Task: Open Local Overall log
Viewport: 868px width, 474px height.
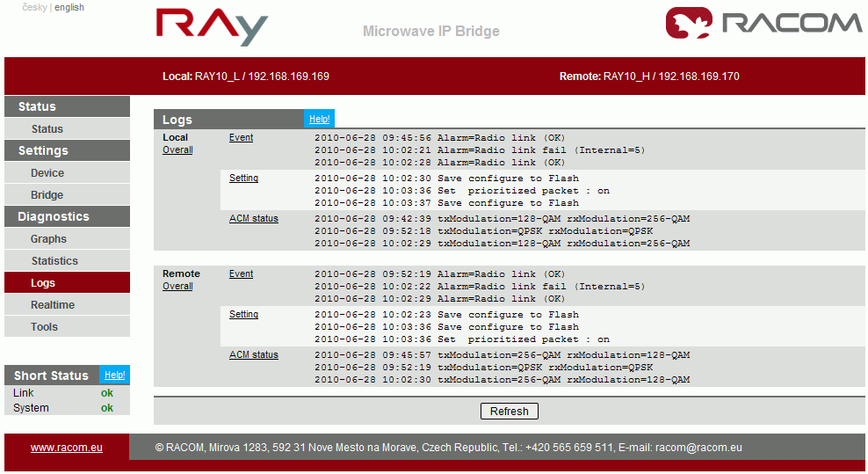Action: point(177,149)
